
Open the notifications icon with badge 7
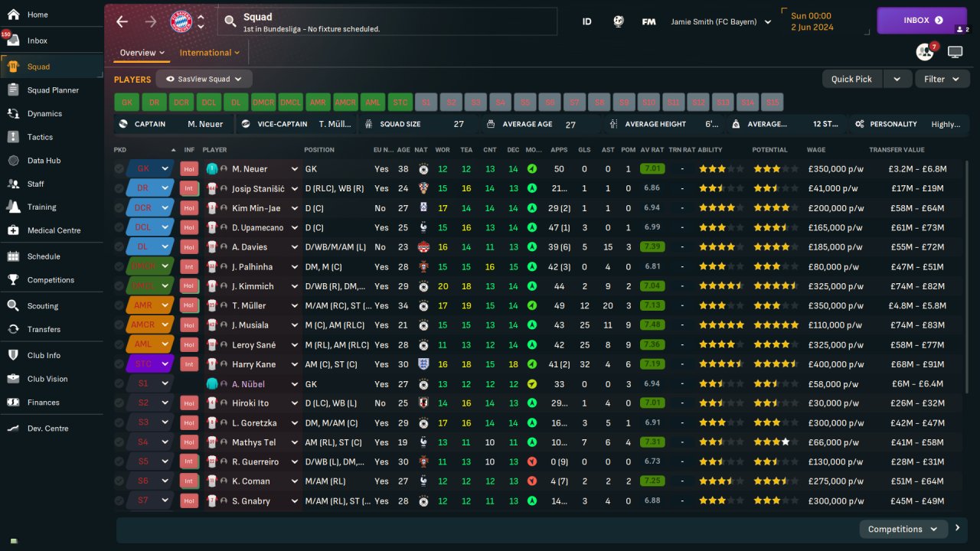pos(926,52)
